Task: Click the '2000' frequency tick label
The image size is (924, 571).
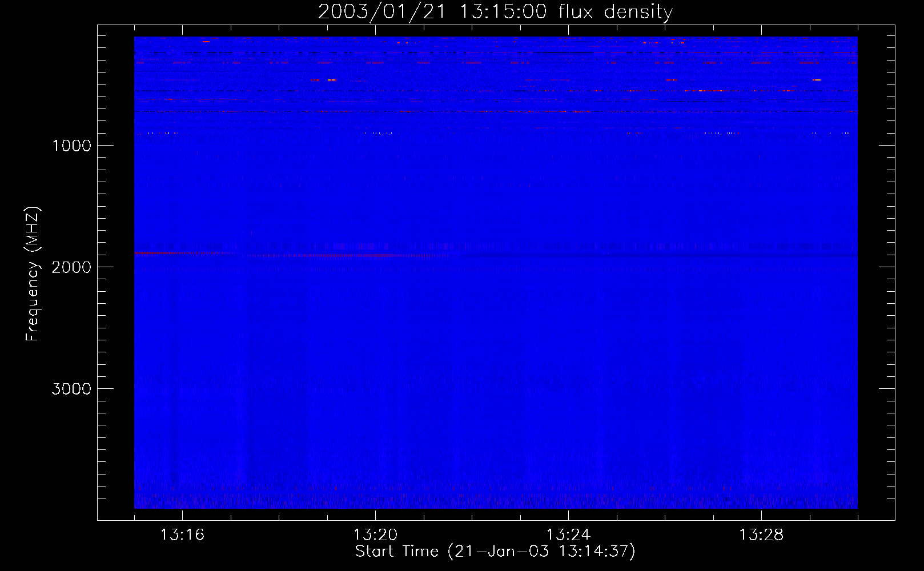Action: 71,267
